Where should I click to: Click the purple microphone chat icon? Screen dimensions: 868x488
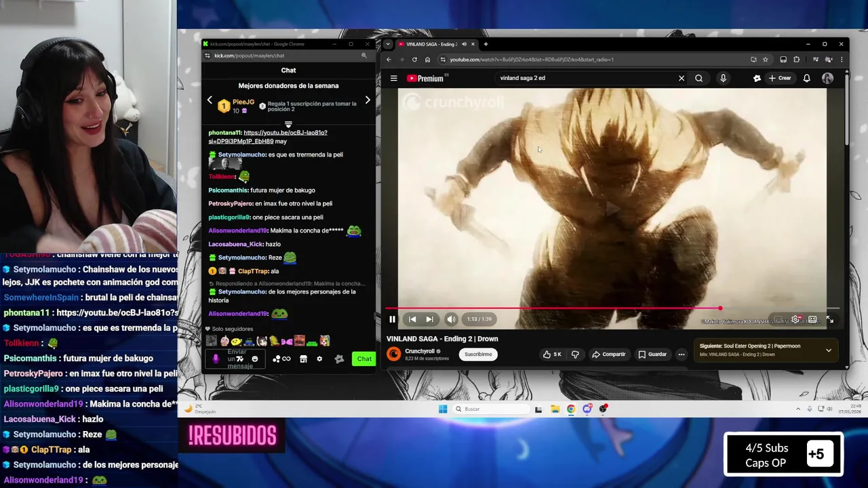coord(216,359)
